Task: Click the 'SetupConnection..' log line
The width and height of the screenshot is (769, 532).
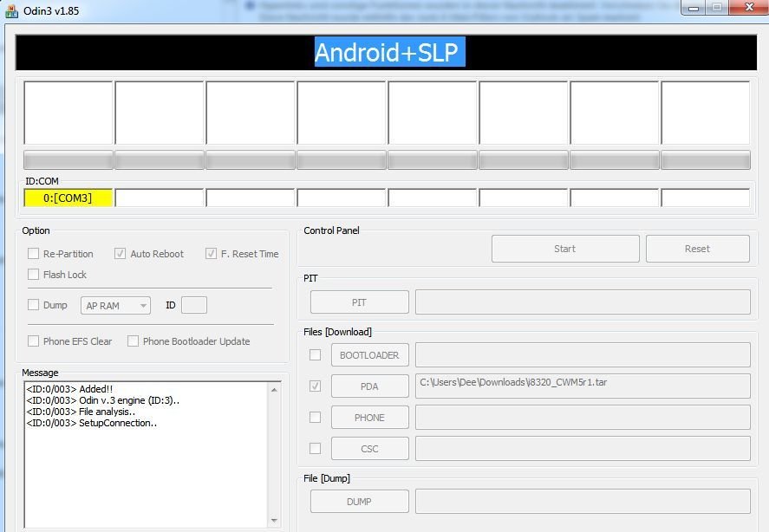Action: tap(92, 423)
